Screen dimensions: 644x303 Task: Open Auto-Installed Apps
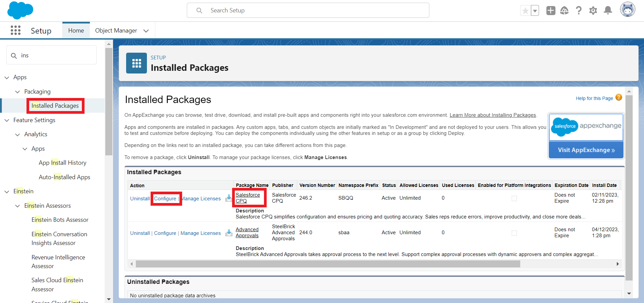(64, 177)
